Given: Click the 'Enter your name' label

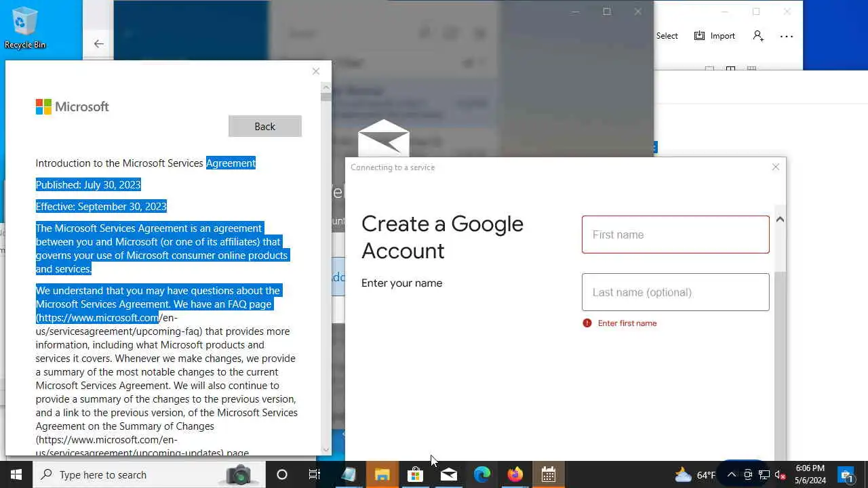Looking at the screenshot, I should tap(402, 283).
